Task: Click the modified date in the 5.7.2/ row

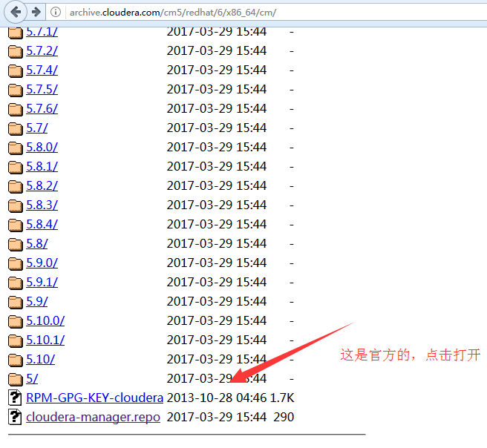Action: pyautogui.click(x=217, y=50)
